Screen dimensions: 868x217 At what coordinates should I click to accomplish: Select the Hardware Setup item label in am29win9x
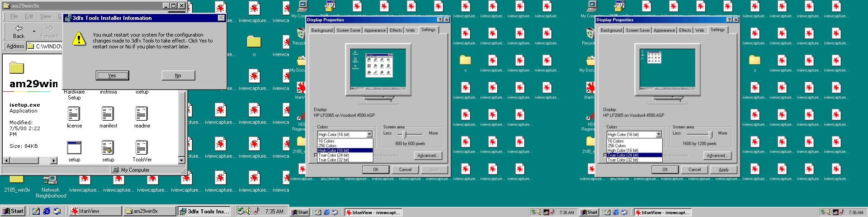coord(74,94)
